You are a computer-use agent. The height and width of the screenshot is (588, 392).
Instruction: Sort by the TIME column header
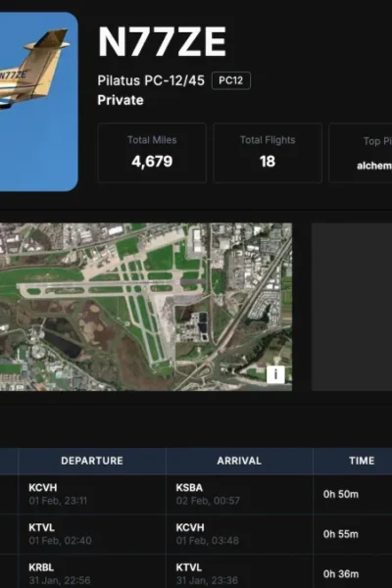click(x=362, y=461)
